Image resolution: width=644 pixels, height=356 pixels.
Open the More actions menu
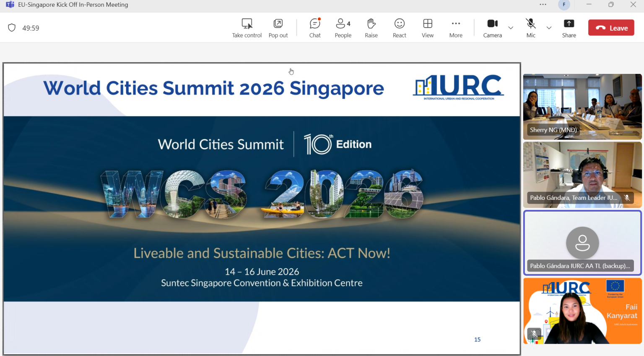[x=456, y=27]
